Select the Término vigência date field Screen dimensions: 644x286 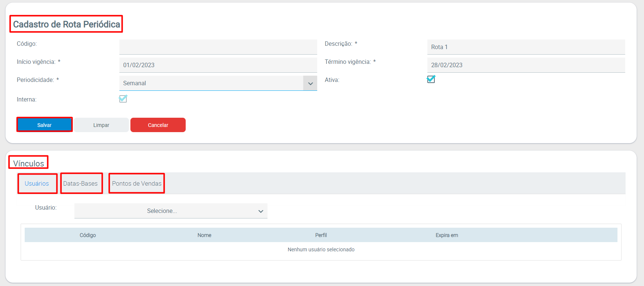click(x=526, y=65)
